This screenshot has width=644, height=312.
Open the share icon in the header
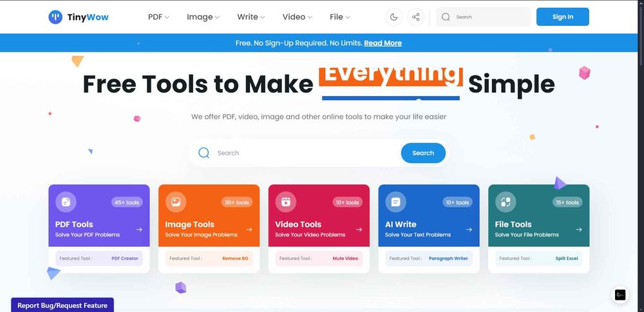[x=415, y=17]
